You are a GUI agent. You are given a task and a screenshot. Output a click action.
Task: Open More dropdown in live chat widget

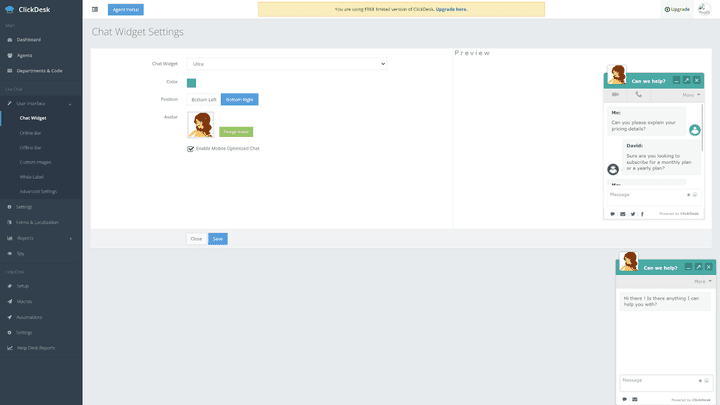click(703, 281)
